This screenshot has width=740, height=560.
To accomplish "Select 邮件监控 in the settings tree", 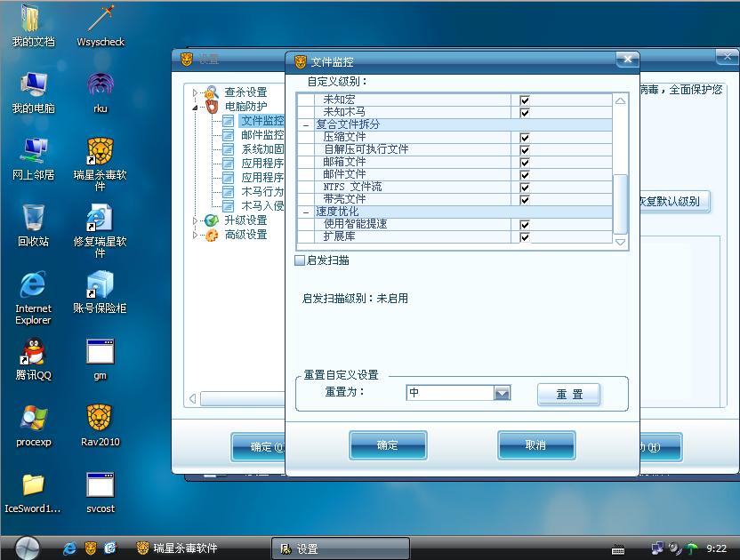I will [x=262, y=135].
